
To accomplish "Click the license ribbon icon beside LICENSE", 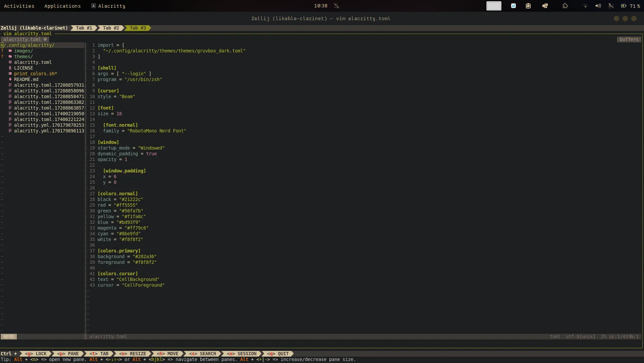I will [10, 68].
